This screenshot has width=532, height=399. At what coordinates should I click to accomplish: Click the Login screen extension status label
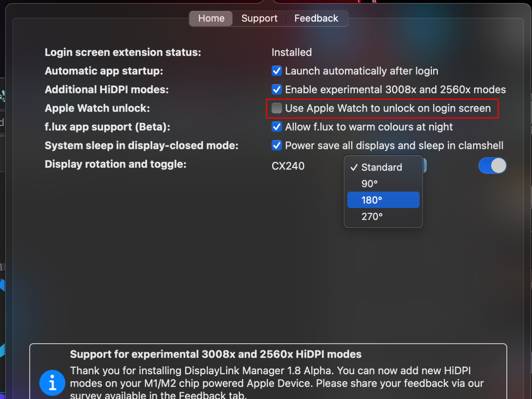coord(123,52)
